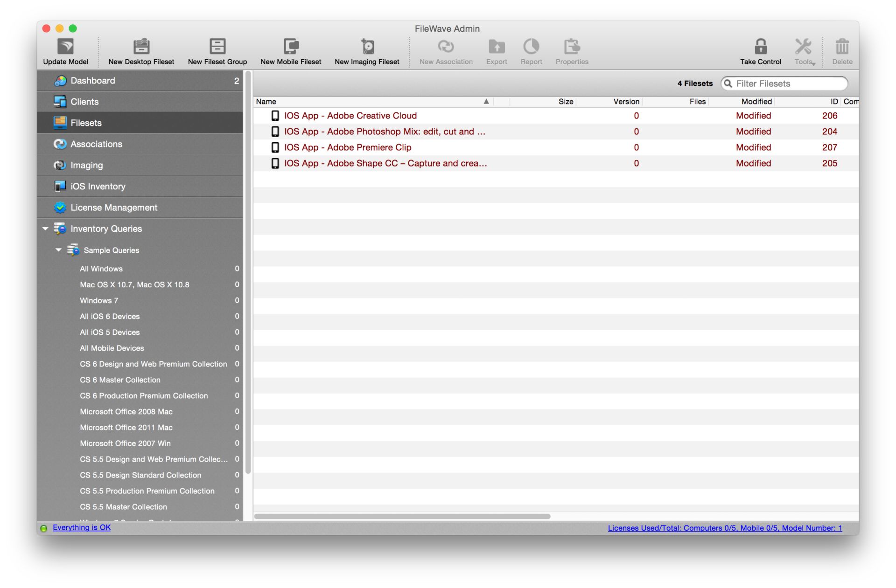896x588 pixels.
Task: Select the iOS App Adobe Premiere Clip fileset
Action: click(x=348, y=147)
